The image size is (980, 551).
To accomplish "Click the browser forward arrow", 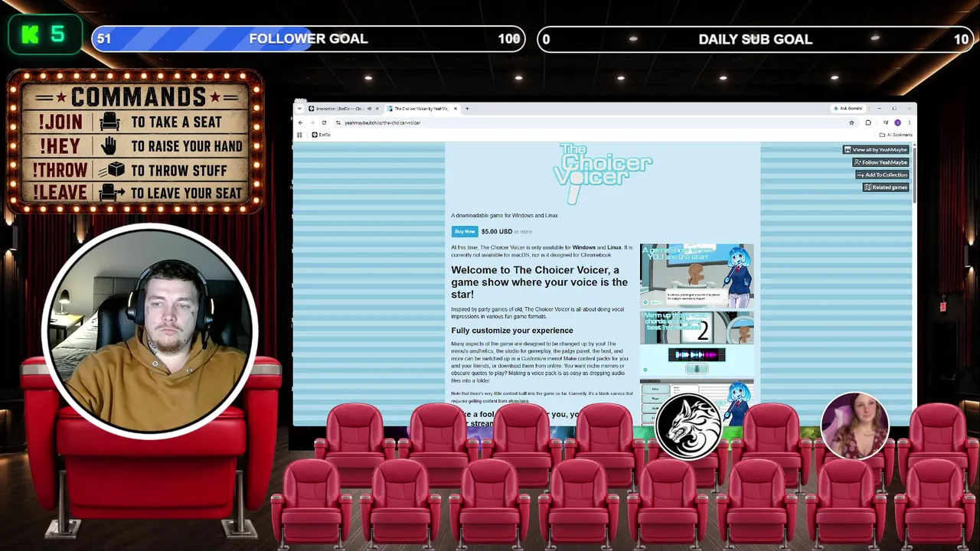I will [x=312, y=122].
